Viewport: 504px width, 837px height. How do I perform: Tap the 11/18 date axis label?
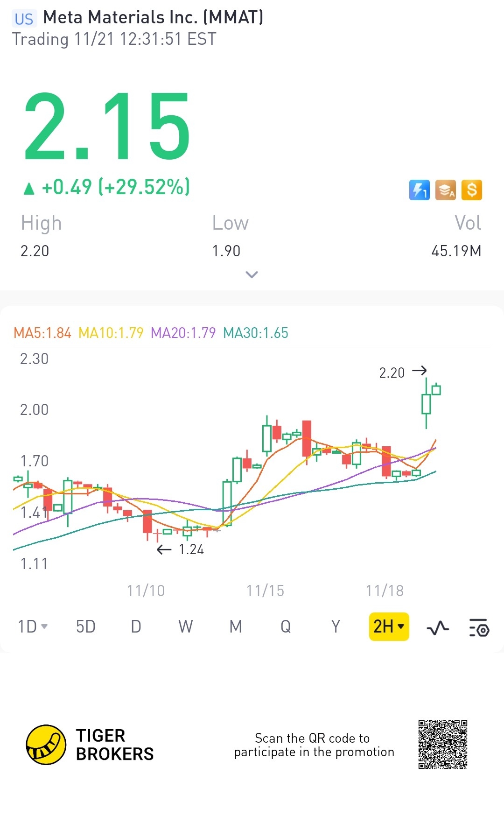pos(385,591)
